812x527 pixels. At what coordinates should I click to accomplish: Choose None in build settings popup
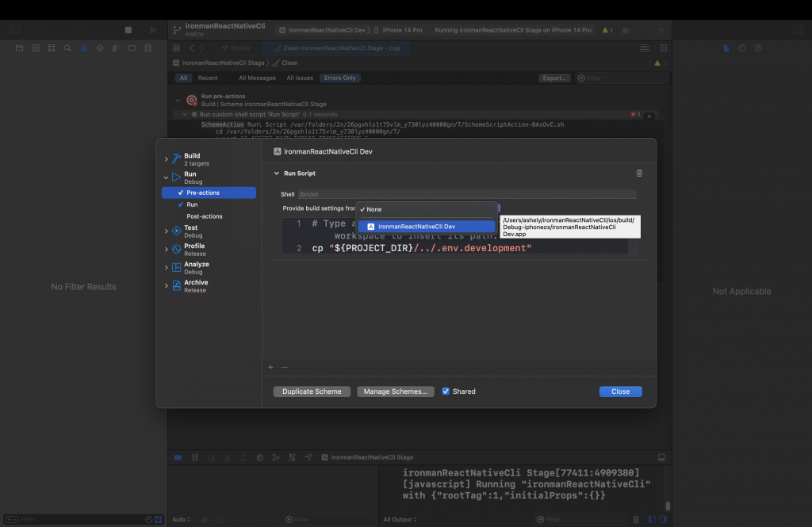(x=427, y=209)
